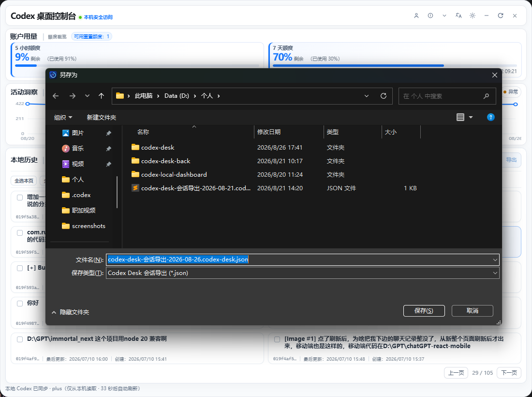Expand the address bar history dropdown
The height and width of the screenshot is (397, 532).
367,96
